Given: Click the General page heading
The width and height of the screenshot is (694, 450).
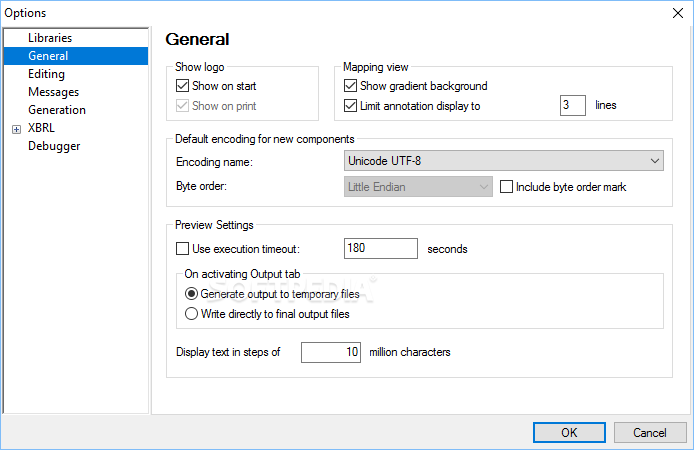Looking at the screenshot, I should [x=197, y=39].
